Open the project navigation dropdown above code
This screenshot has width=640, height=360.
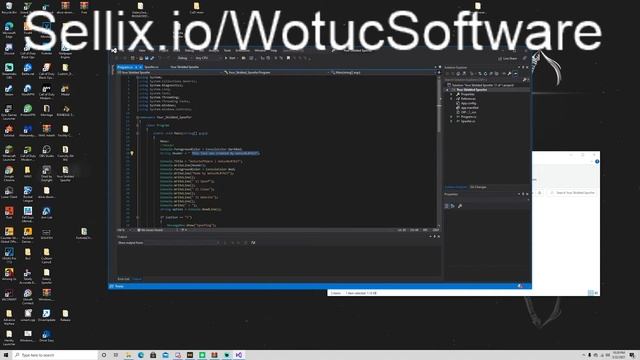(x=170, y=73)
